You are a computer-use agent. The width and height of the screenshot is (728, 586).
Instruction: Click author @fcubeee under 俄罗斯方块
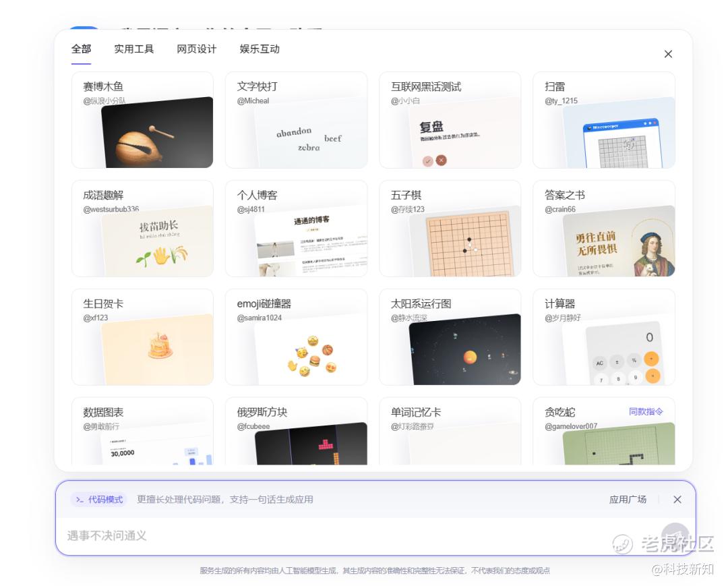point(253,426)
